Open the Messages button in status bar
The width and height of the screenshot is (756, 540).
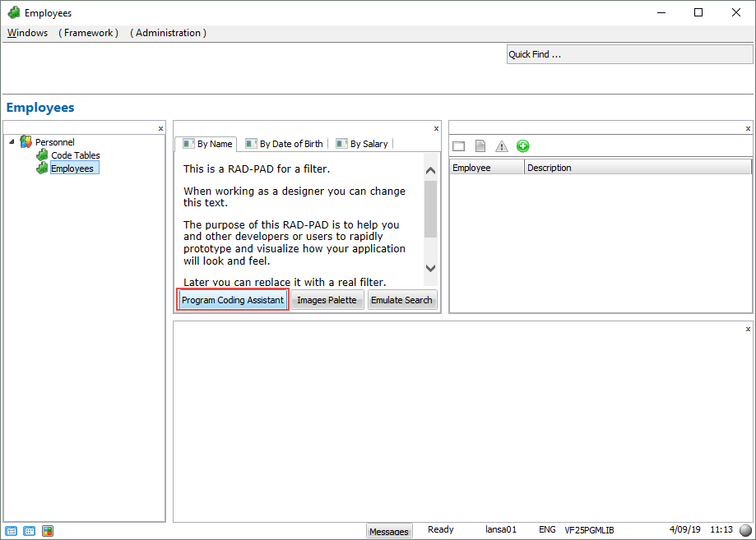pyautogui.click(x=389, y=531)
